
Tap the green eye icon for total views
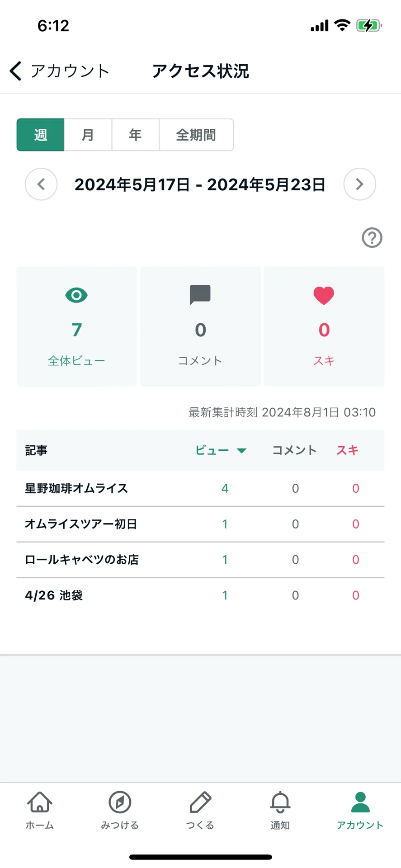(x=76, y=295)
